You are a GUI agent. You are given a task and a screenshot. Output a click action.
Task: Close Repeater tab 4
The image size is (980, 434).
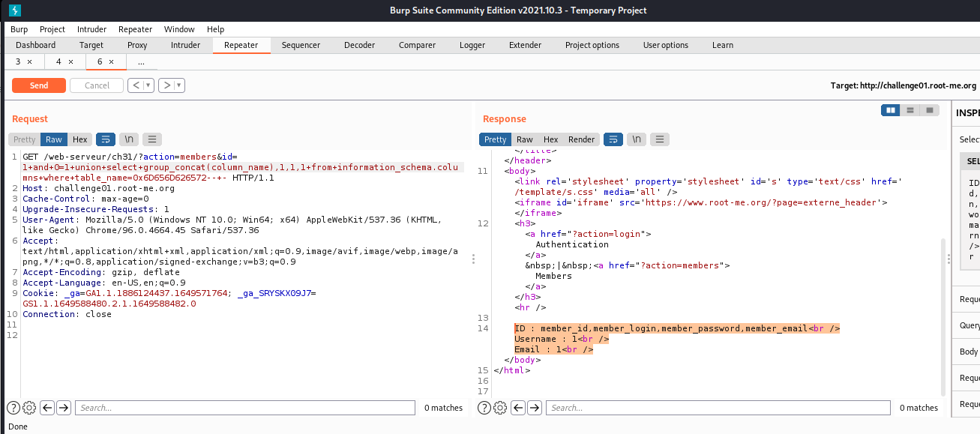[70, 61]
